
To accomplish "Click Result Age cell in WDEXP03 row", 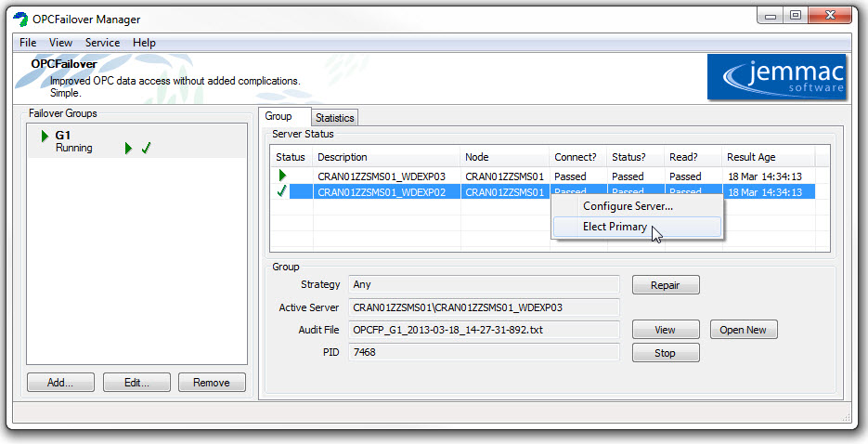I will click(769, 176).
